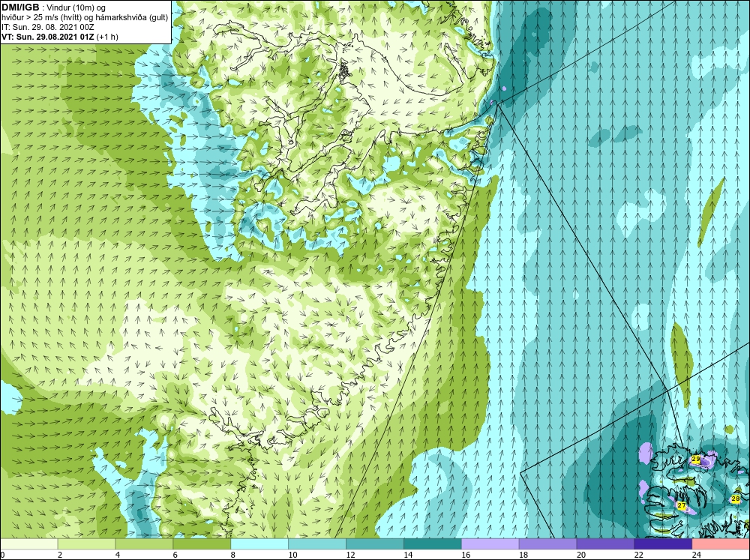Click the green 4-6 m/s legend swatch

pyautogui.click(x=144, y=544)
